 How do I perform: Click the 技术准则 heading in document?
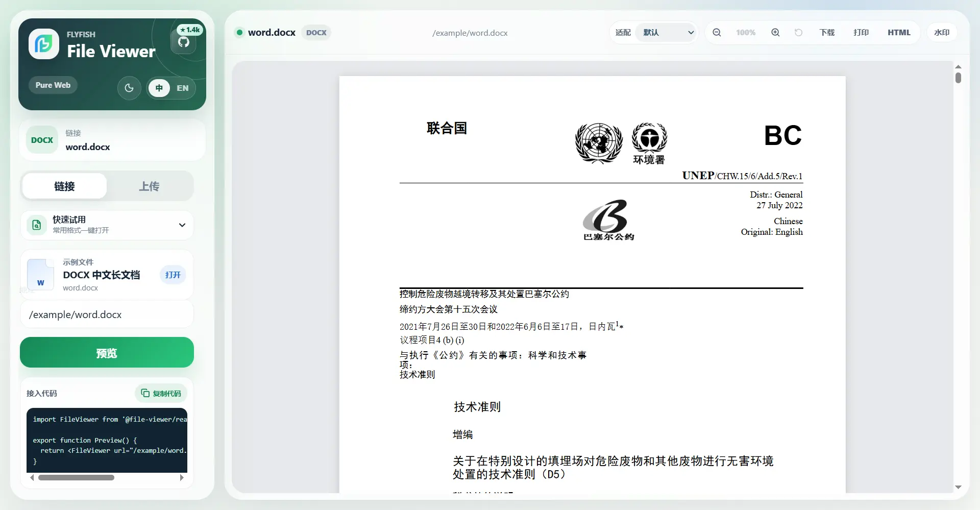pyautogui.click(x=477, y=407)
